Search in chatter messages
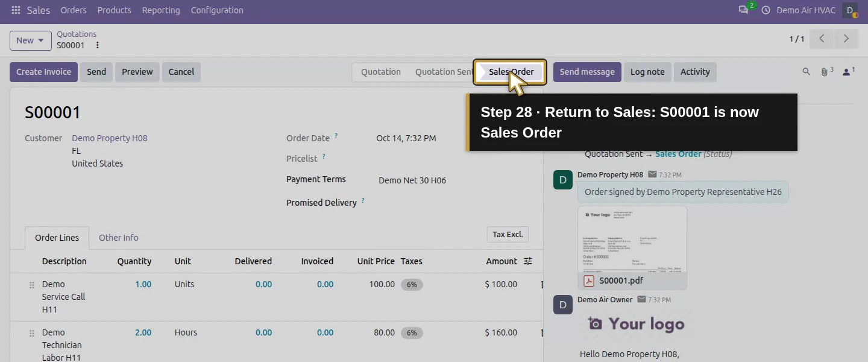The height and width of the screenshot is (362, 868). coord(807,72)
